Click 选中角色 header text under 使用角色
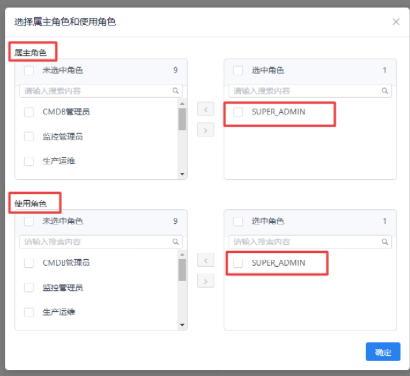The width and height of the screenshot is (410, 376). tap(268, 221)
